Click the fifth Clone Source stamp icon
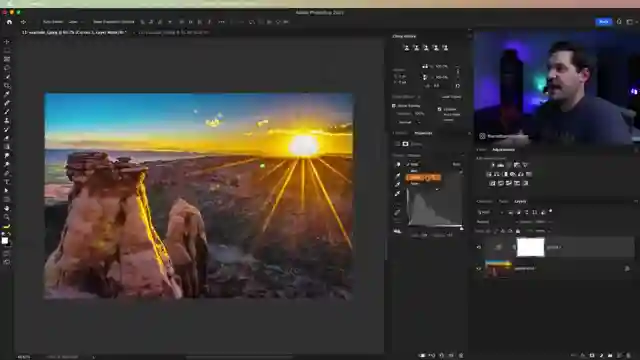Screen dimensions: 640x360 445,48
